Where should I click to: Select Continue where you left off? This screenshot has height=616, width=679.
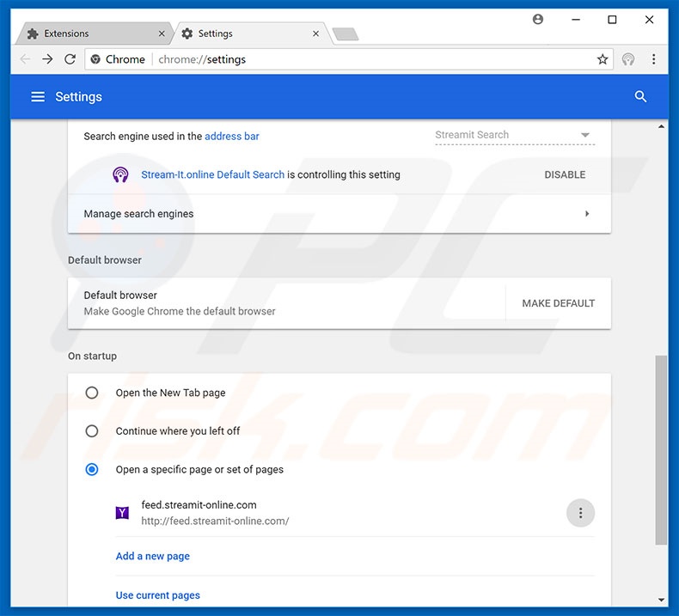click(x=92, y=430)
